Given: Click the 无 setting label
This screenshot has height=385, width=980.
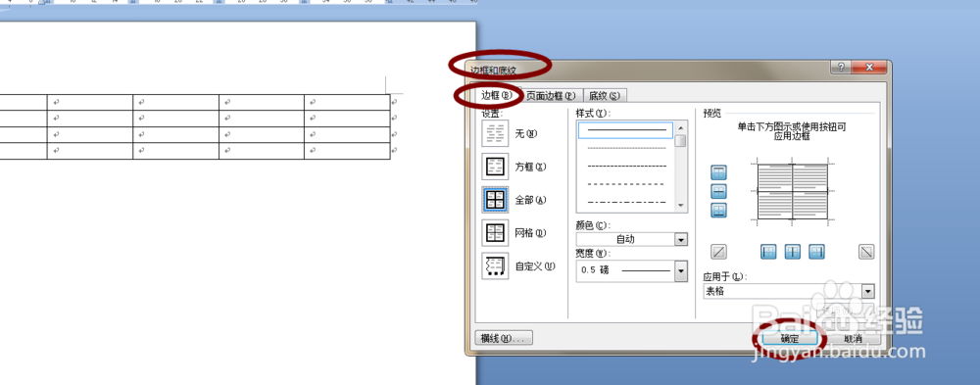Looking at the screenshot, I should coord(526,134).
